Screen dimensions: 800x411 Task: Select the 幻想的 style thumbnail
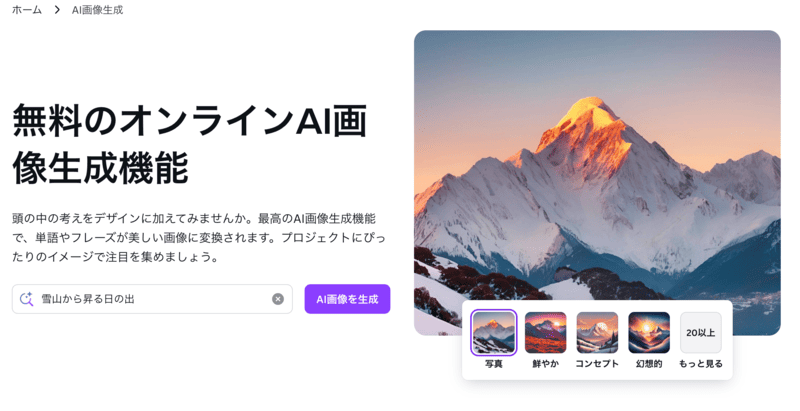click(x=649, y=332)
